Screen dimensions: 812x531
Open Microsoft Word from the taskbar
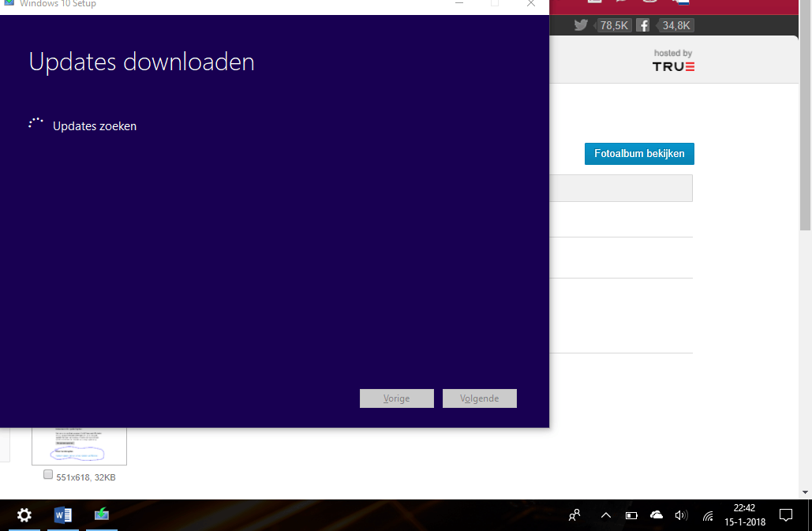tap(62, 515)
